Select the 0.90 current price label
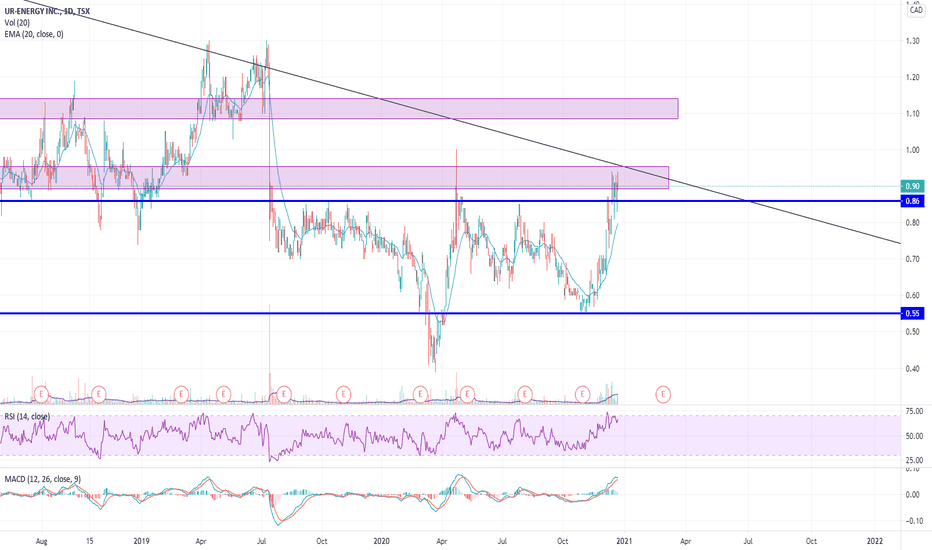 tap(912, 186)
